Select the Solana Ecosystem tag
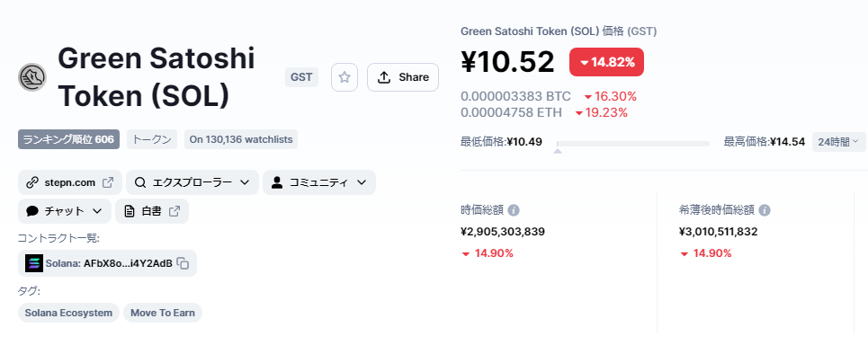868x345 pixels. tap(68, 313)
